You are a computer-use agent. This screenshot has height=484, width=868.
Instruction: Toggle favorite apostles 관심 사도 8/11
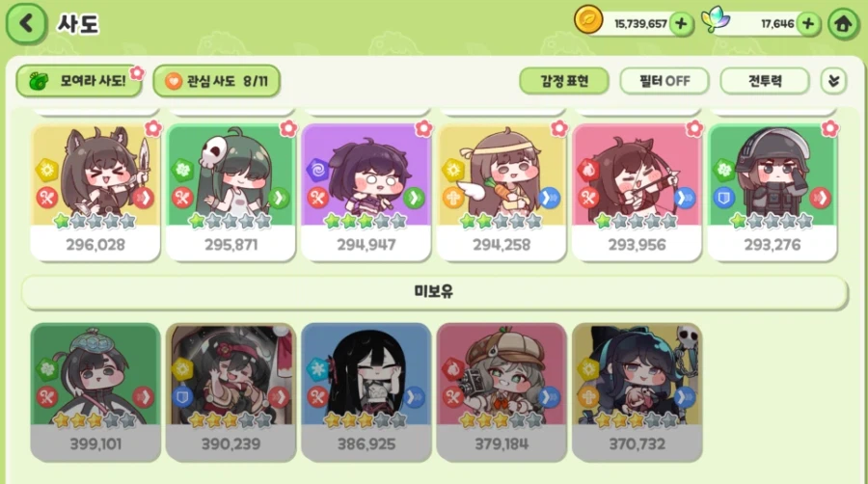[216, 81]
